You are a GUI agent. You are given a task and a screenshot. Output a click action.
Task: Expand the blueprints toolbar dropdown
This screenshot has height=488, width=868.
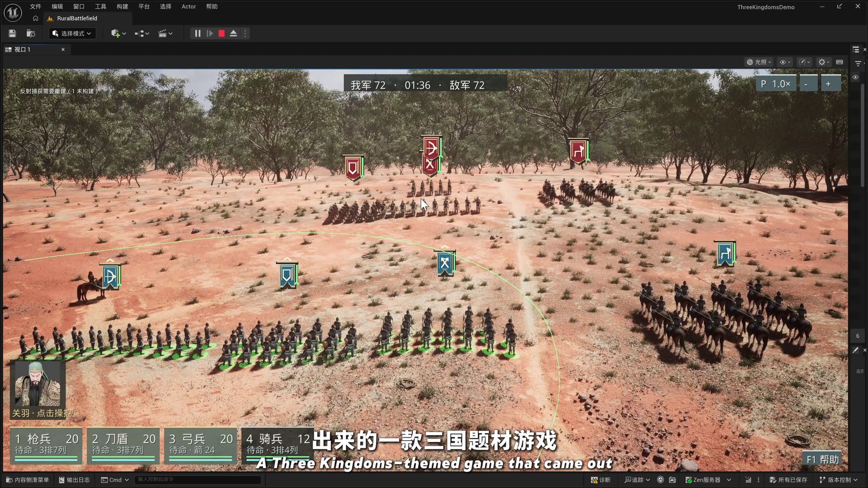tap(142, 34)
